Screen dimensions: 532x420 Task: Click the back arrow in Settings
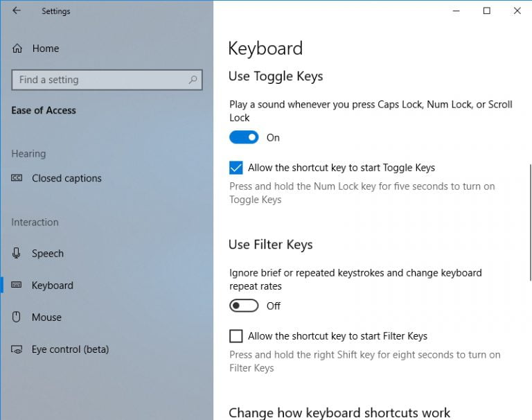point(17,11)
